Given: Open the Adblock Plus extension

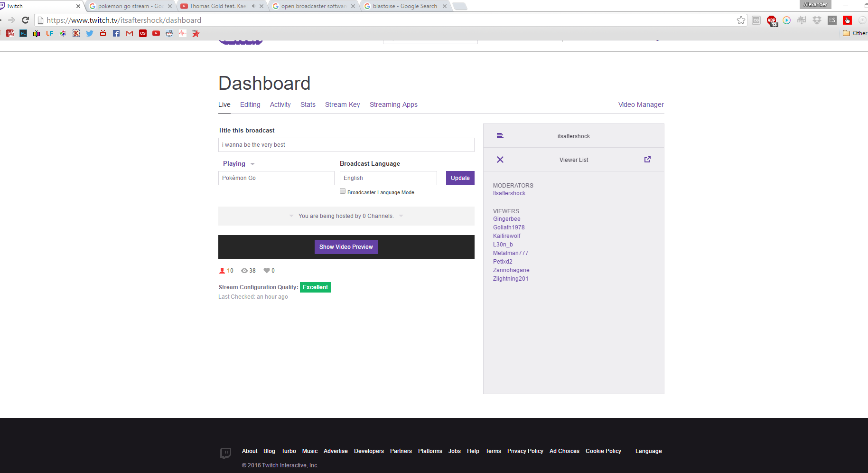Looking at the screenshot, I should click(772, 20).
